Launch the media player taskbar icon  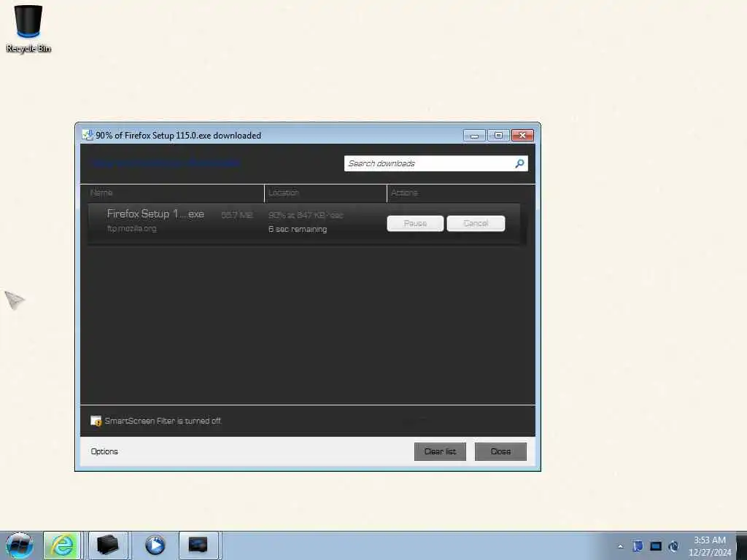[155, 545]
